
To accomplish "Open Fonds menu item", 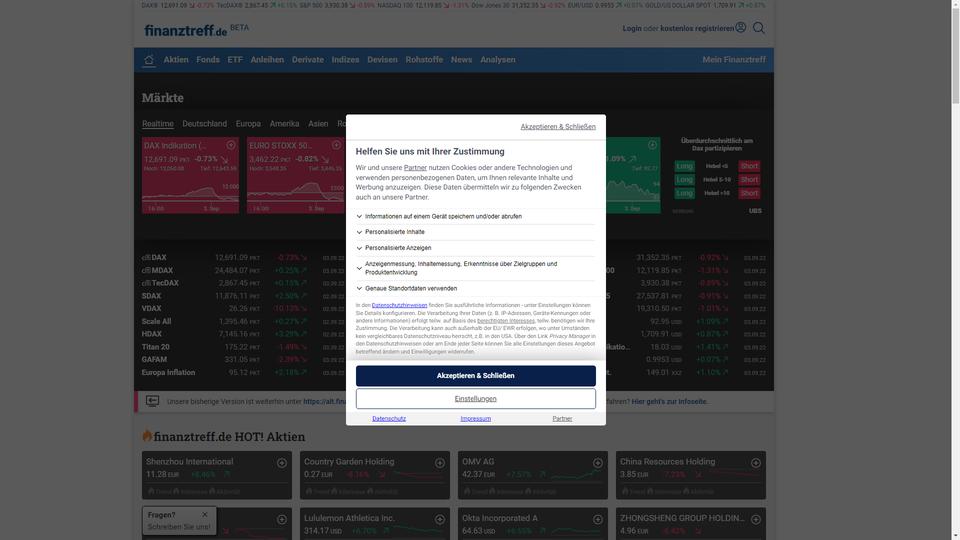I will point(208,60).
